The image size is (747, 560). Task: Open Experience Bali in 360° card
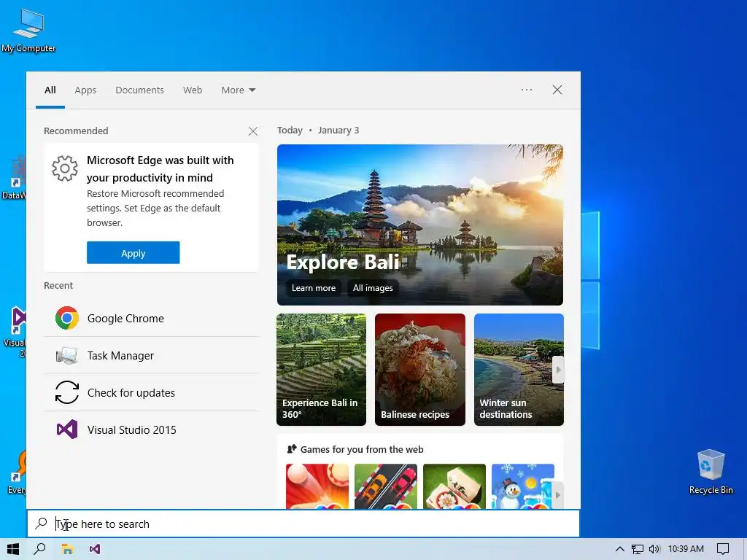(x=322, y=370)
